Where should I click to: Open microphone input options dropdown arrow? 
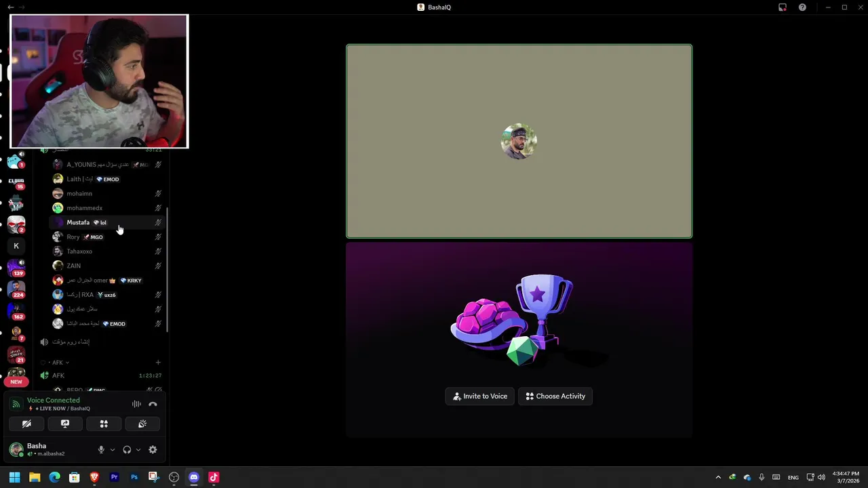pyautogui.click(x=113, y=449)
